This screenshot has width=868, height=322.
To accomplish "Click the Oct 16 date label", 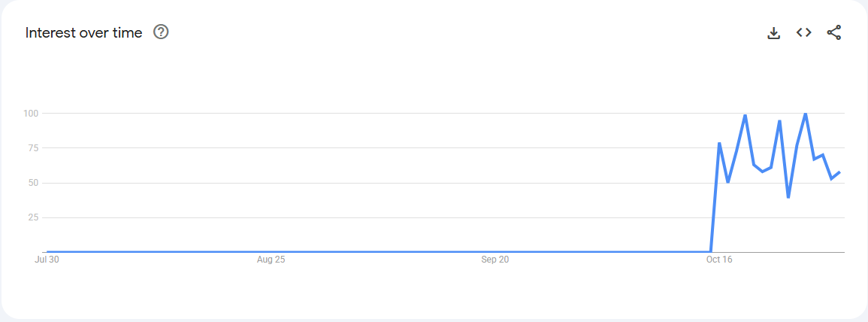I will pos(719,260).
